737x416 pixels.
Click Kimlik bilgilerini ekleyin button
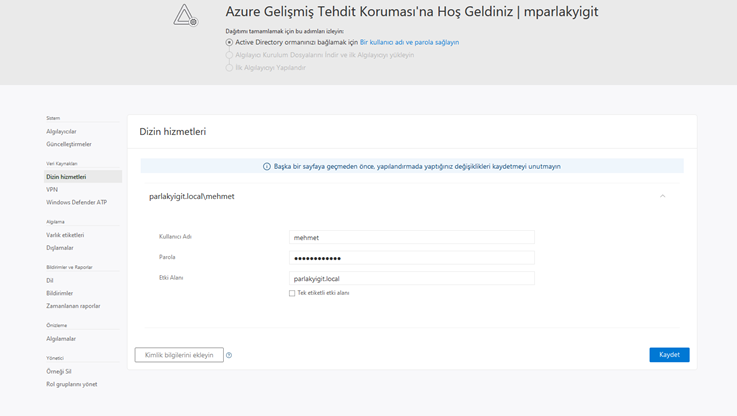(179, 355)
